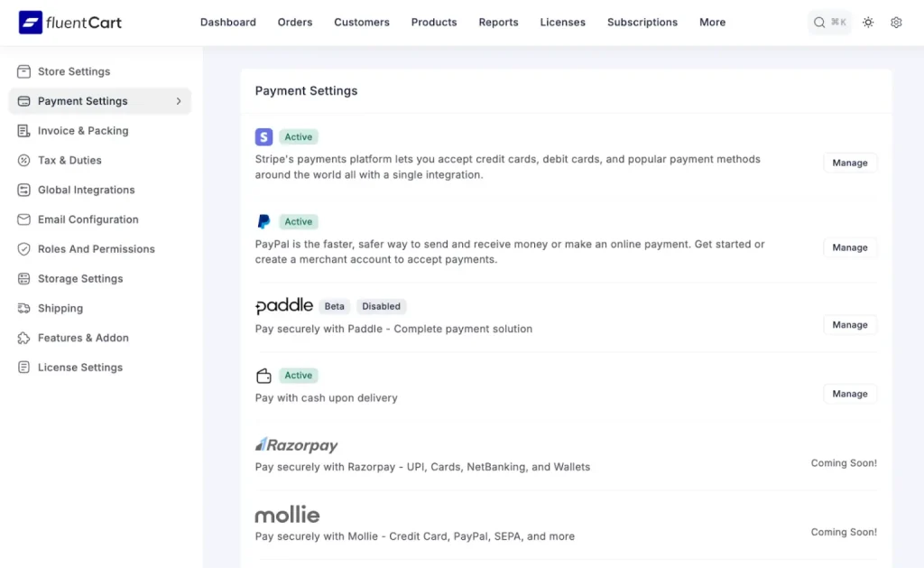Viewport: 924px width, 568px height.
Task: Click the PayPal payment gateway icon
Action: 263,220
